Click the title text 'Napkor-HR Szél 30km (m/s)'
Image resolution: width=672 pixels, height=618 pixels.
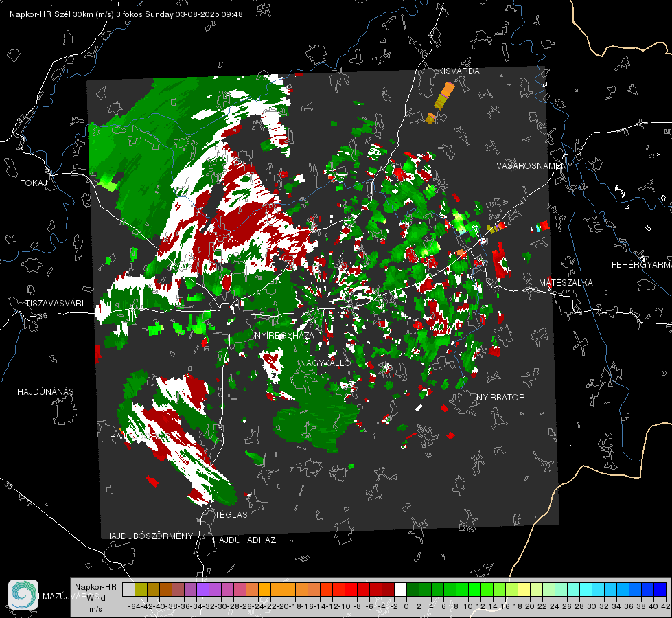(x=62, y=14)
